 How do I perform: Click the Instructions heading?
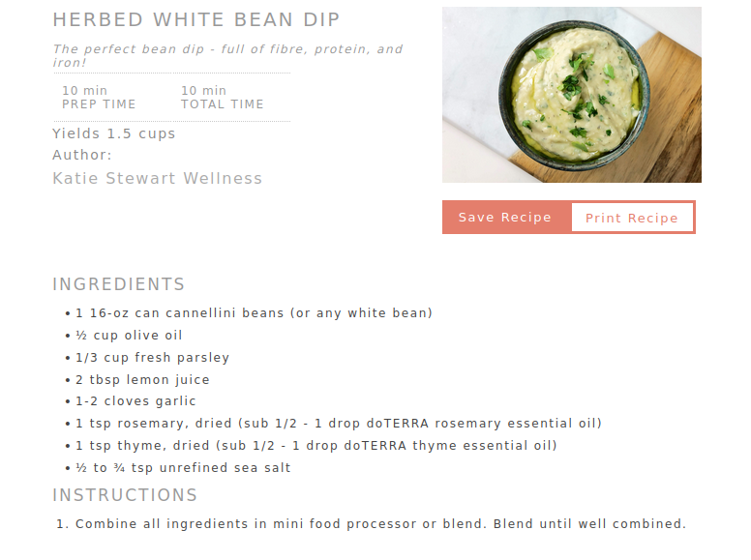tap(125, 495)
